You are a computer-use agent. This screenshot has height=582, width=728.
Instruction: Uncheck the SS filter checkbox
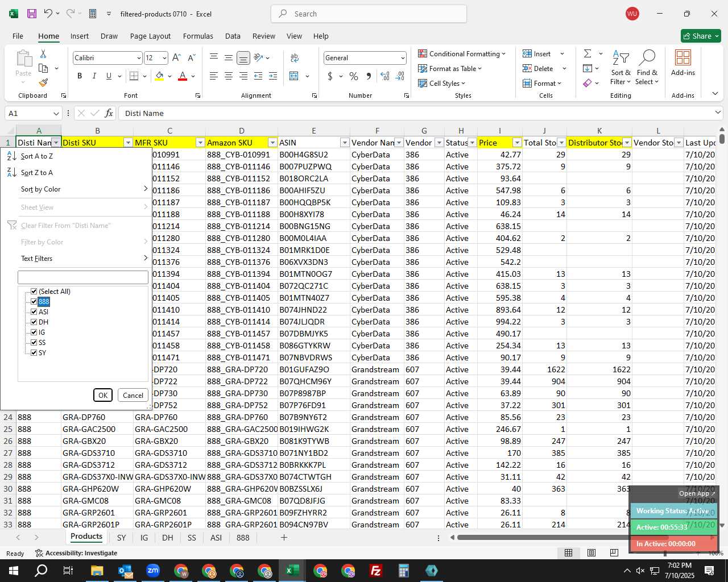(x=34, y=343)
